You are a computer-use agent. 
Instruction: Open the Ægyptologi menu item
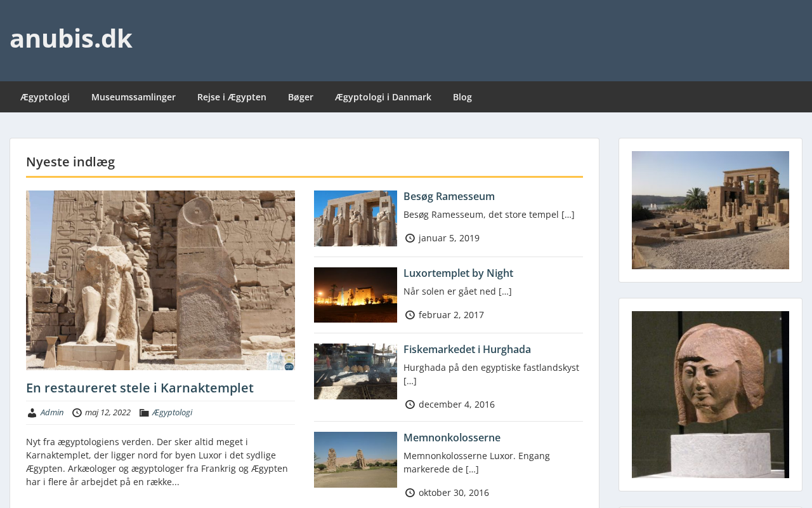45,97
